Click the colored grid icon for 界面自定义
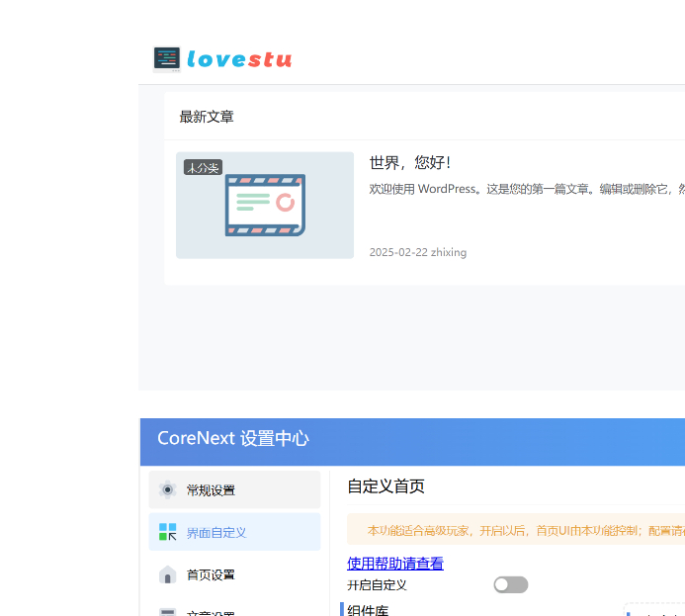 point(168,532)
